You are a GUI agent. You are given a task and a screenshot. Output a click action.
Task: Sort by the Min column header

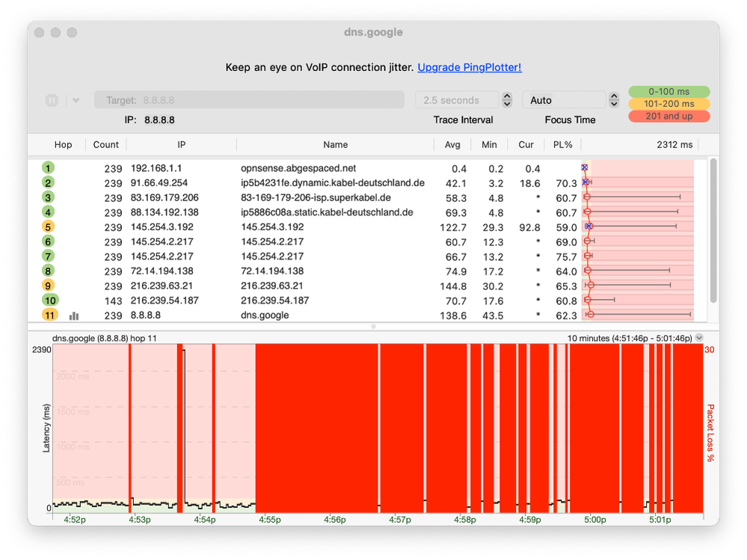(489, 144)
